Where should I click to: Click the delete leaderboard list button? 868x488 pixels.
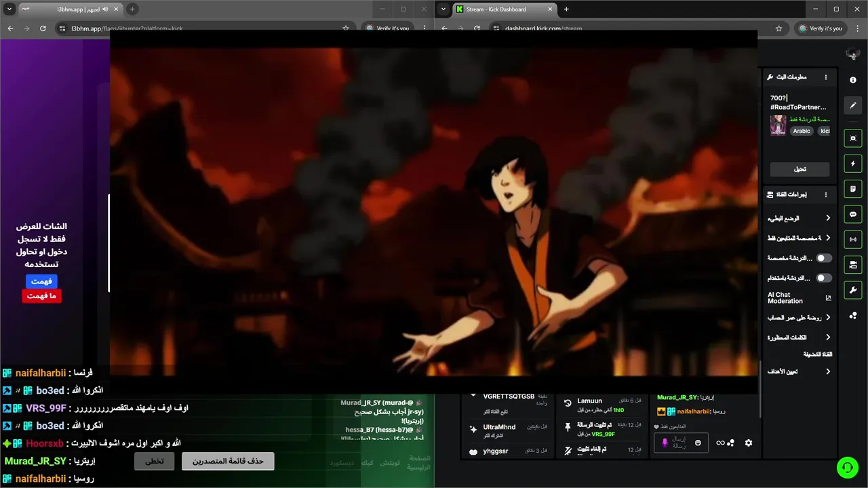tap(228, 461)
